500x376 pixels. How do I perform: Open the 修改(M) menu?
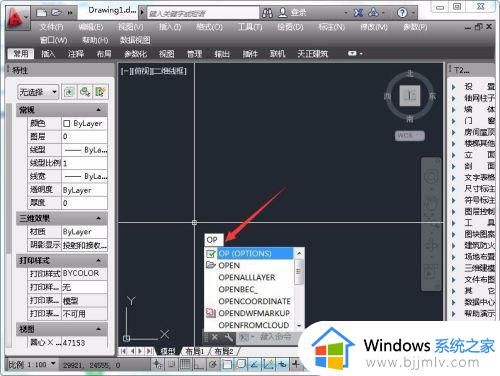pos(374,27)
